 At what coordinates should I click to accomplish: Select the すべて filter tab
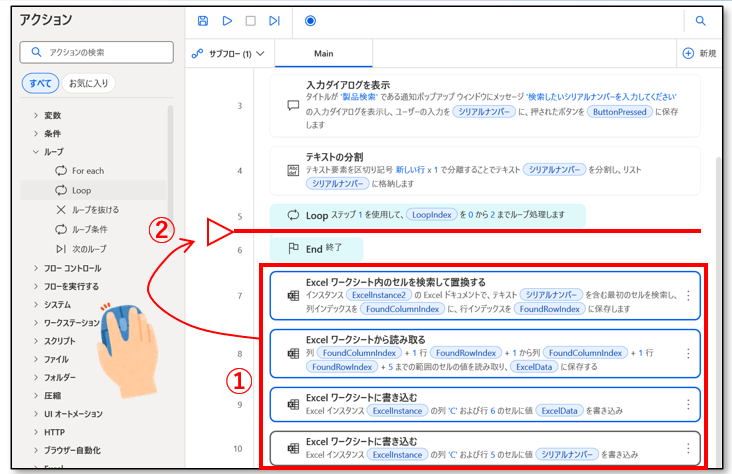[40, 83]
